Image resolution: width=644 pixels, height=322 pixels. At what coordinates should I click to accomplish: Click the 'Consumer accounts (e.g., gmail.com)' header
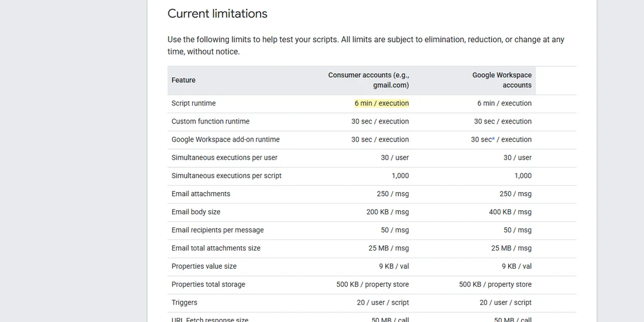click(x=368, y=80)
